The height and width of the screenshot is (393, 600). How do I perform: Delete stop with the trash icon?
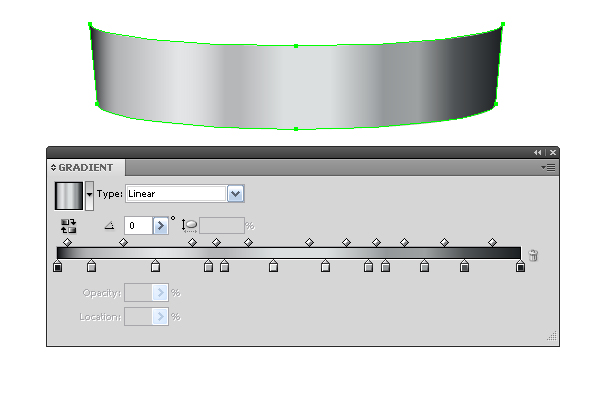pos(533,255)
